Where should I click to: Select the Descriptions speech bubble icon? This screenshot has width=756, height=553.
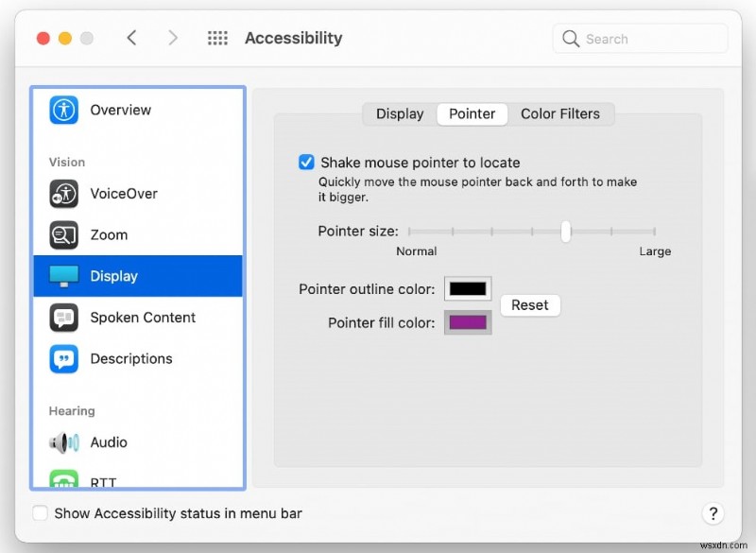[64, 359]
